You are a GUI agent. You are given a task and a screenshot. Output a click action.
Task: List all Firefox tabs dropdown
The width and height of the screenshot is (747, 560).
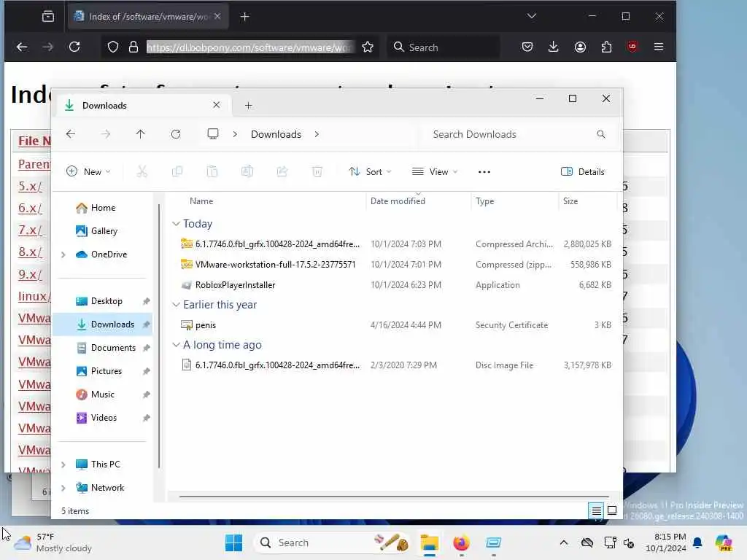(x=532, y=16)
